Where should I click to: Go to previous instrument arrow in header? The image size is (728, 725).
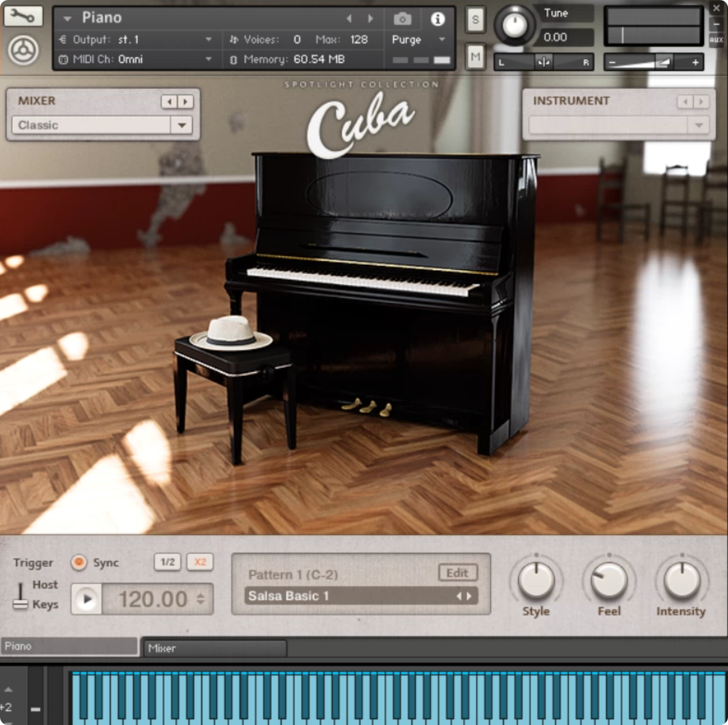pyautogui.click(x=349, y=19)
